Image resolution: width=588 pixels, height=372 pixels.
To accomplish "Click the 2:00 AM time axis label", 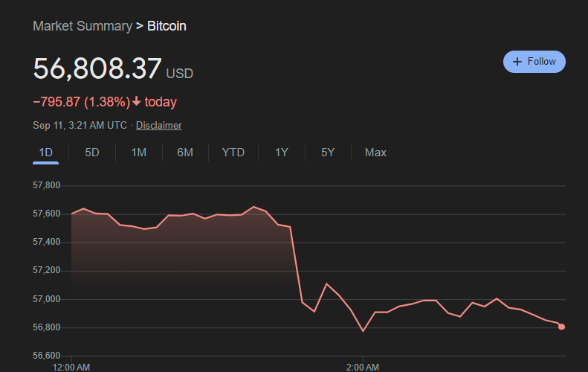I will [364, 367].
